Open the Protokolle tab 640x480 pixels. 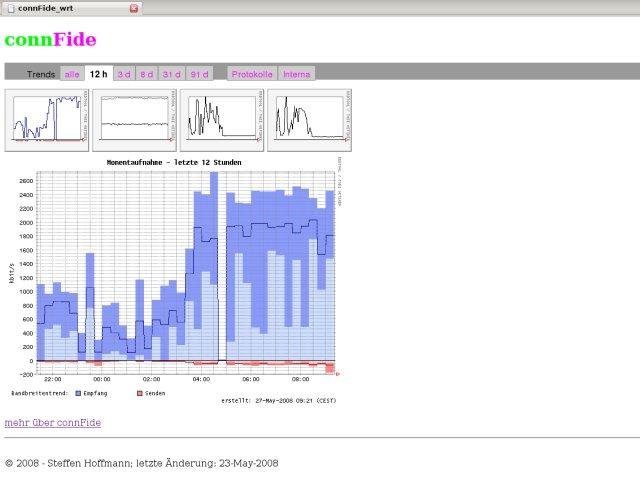(252, 74)
